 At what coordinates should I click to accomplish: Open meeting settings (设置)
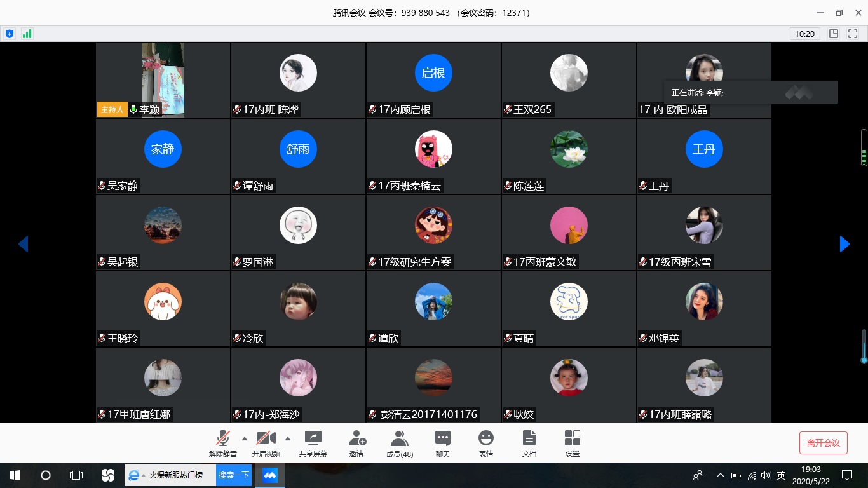coord(572,443)
